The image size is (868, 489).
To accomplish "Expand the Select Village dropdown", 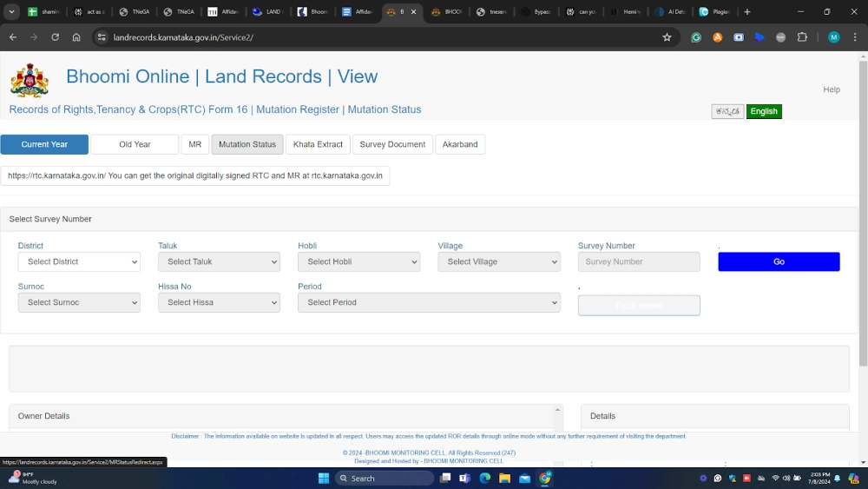I will coord(499,261).
